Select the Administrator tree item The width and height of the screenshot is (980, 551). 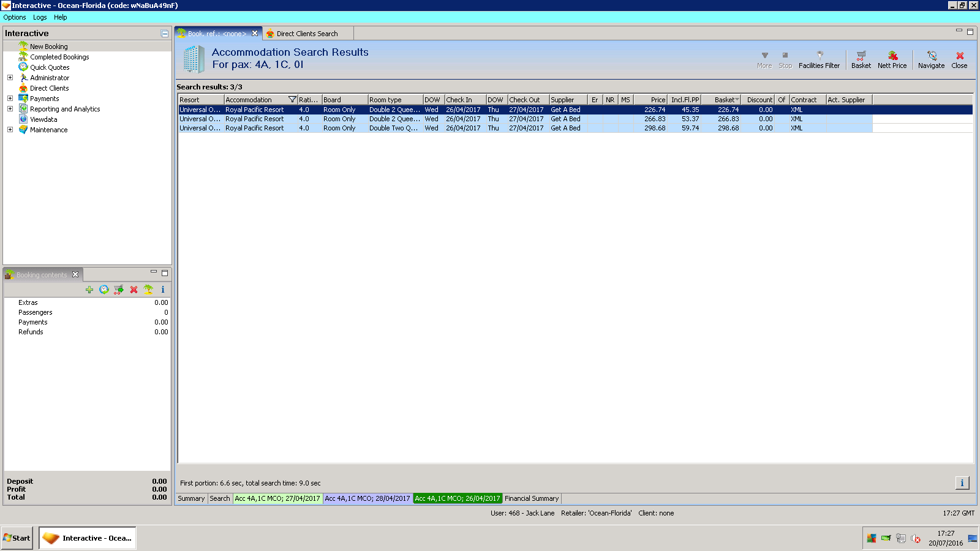(x=50, y=78)
